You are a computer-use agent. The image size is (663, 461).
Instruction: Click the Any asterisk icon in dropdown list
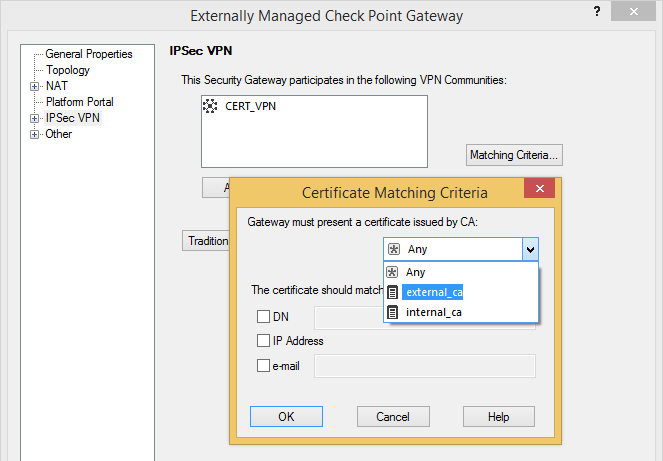tap(394, 272)
